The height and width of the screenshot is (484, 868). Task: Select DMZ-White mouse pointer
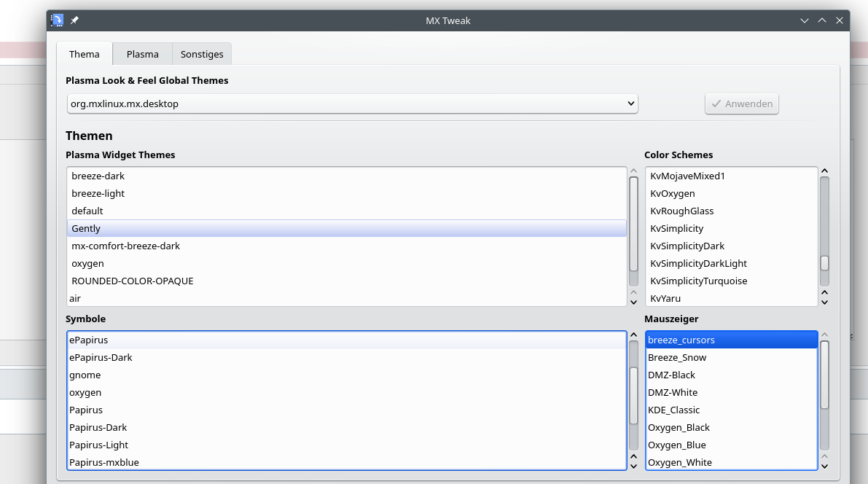[x=731, y=393]
